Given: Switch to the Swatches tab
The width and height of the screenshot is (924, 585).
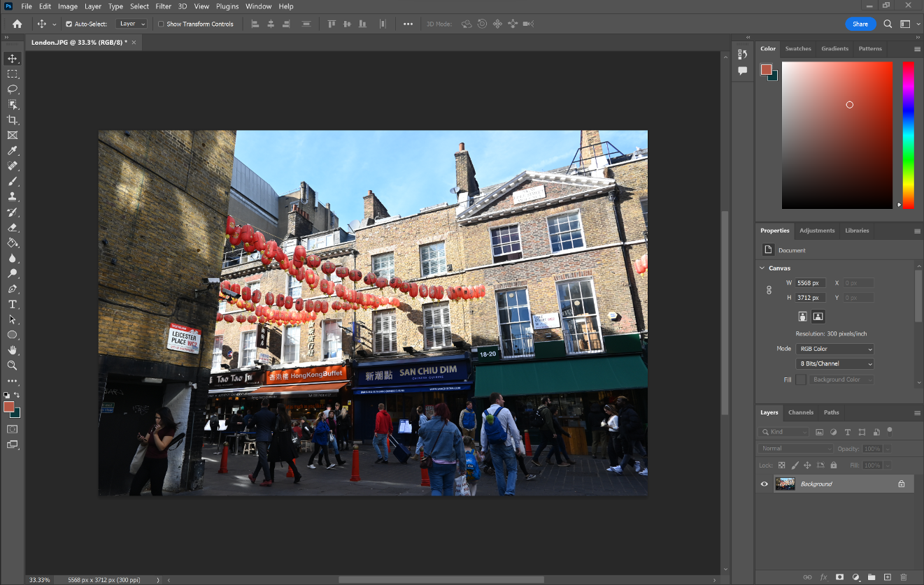Looking at the screenshot, I should click(x=798, y=49).
